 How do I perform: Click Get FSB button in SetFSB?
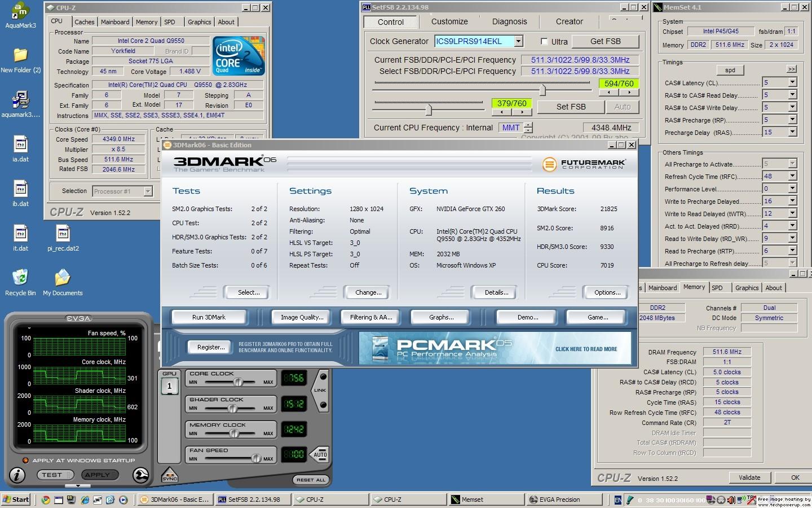click(606, 41)
